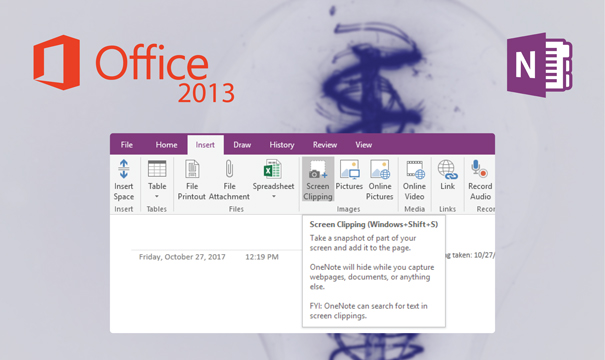Switch to the View tab
This screenshot has width=605, height=360.
tap(363, 145)
